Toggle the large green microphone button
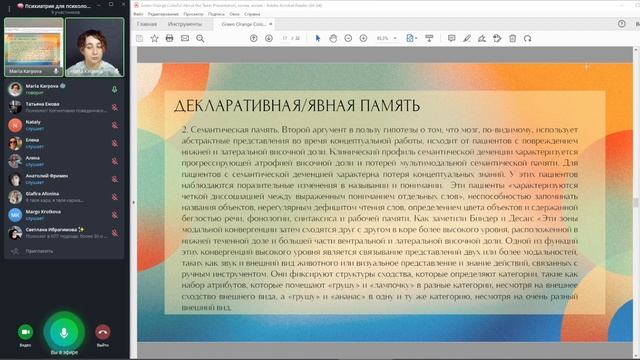The height and width of the screenshot is (360, 640). click(x=64, y=332)
